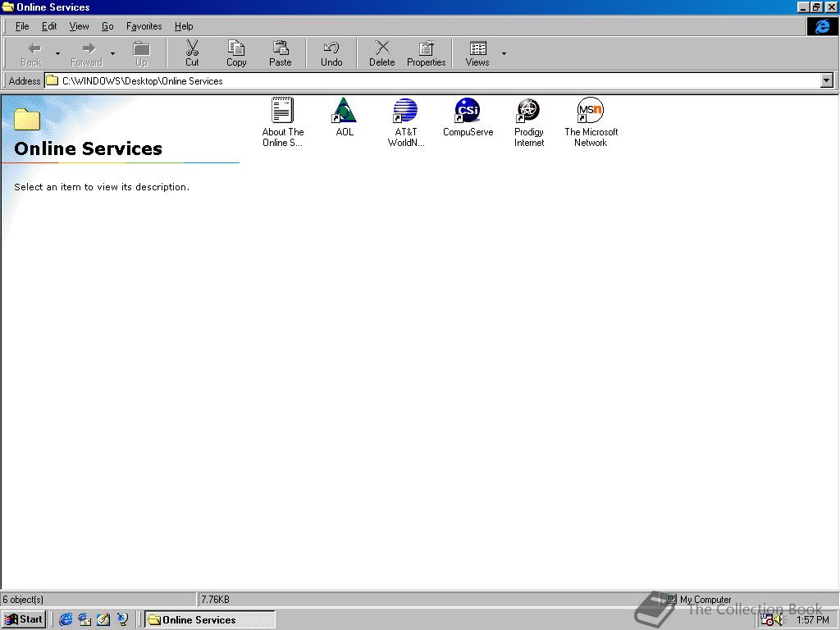Open the View menu
The width and height of the screenshot is (840, 630).
[79, 26]
